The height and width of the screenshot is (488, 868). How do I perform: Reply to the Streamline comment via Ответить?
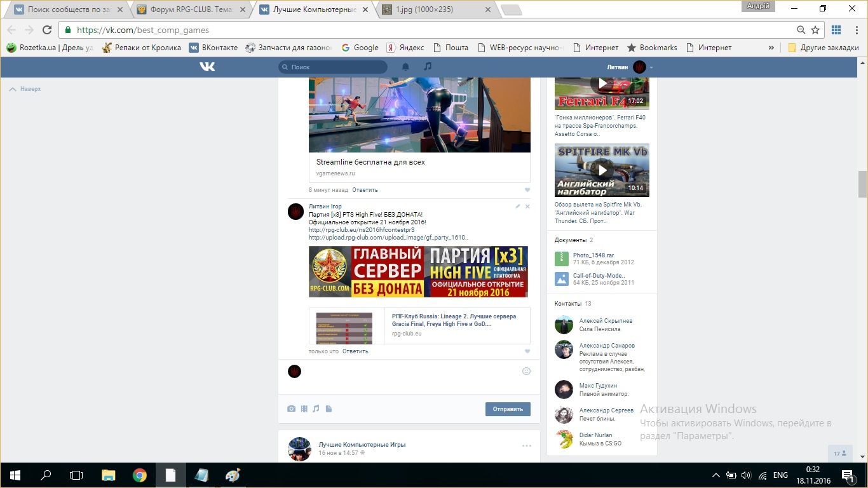[x=365, y=190]
